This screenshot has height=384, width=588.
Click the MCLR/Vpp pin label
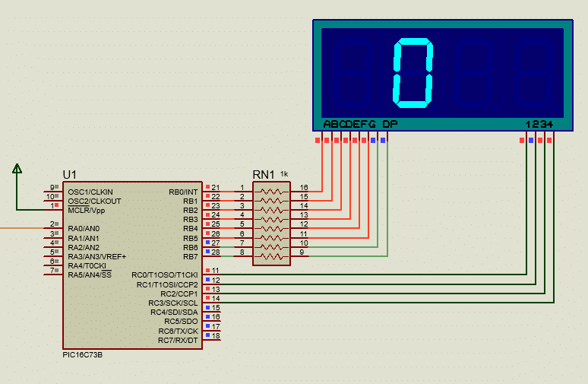87,210
